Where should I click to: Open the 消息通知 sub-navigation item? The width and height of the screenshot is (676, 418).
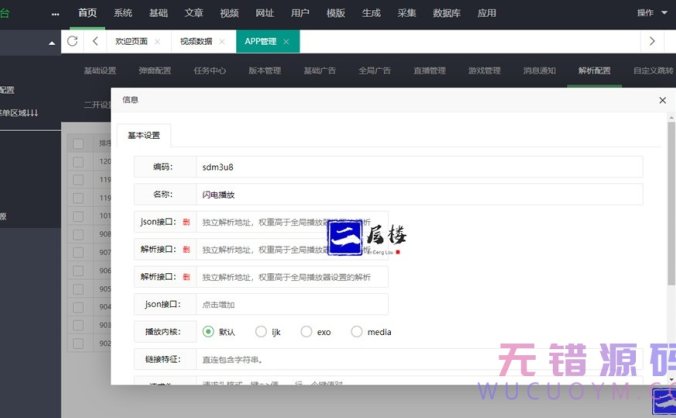click(539, 71)
